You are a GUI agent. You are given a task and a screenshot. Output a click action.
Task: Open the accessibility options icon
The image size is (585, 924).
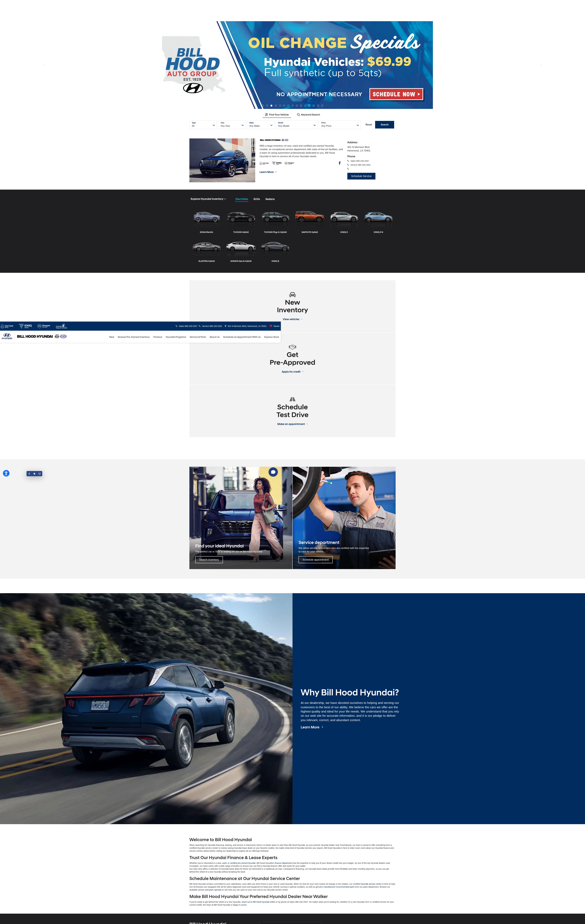(x=6, y=473)
